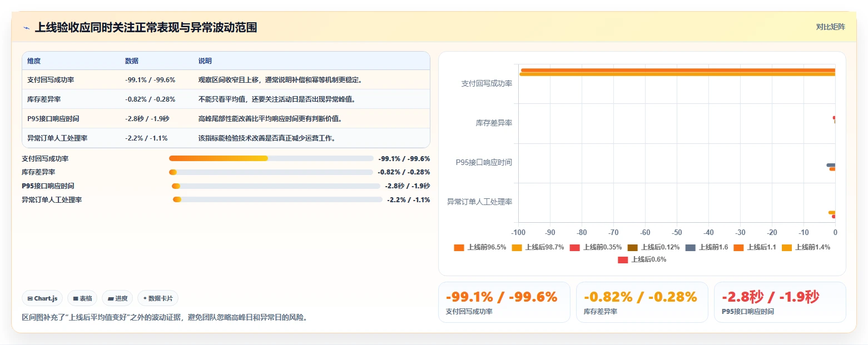The width and height of the screenshot is (868, 345).
Task: Click the long orange 支付回写成功率 chart bar
Action: 678,70
